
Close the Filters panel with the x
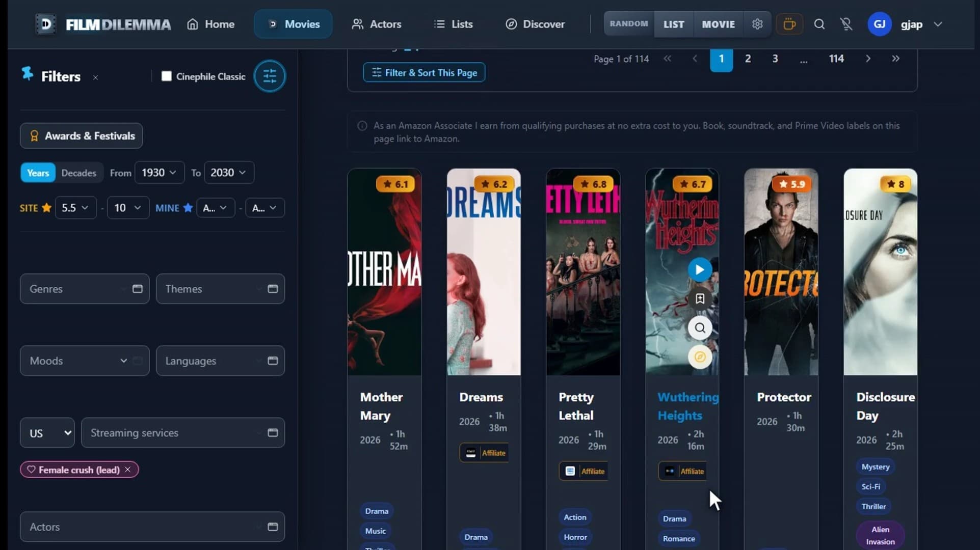[x=95, y=77]
